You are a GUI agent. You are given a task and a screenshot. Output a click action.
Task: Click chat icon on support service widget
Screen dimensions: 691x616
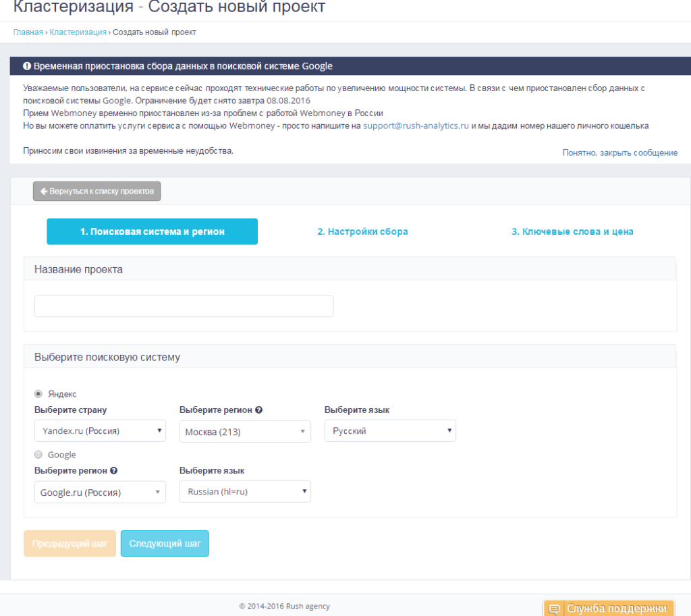(x=554, y=609)
